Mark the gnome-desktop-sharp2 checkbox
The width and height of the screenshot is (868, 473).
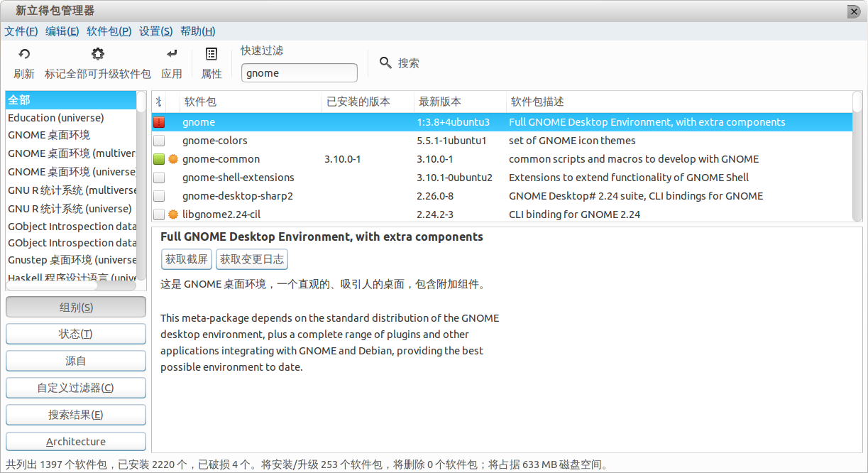click(x=159, y=196)
